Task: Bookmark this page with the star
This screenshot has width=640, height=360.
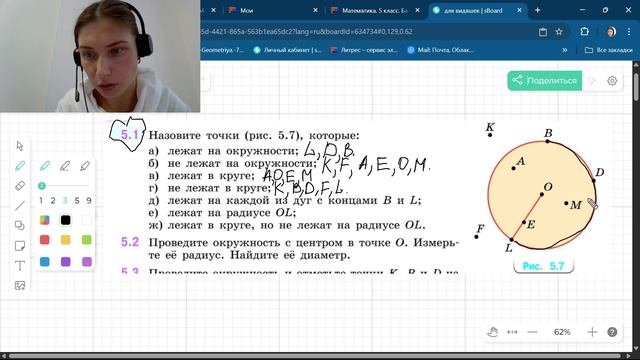Action: [559, 31]
